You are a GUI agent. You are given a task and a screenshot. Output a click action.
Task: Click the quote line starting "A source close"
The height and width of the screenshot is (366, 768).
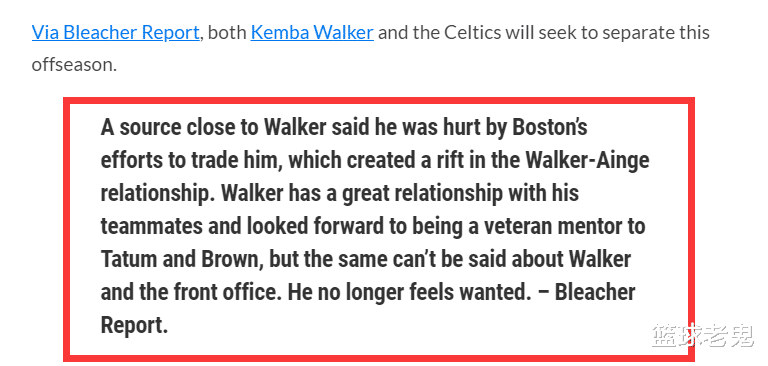click(344, 128)
